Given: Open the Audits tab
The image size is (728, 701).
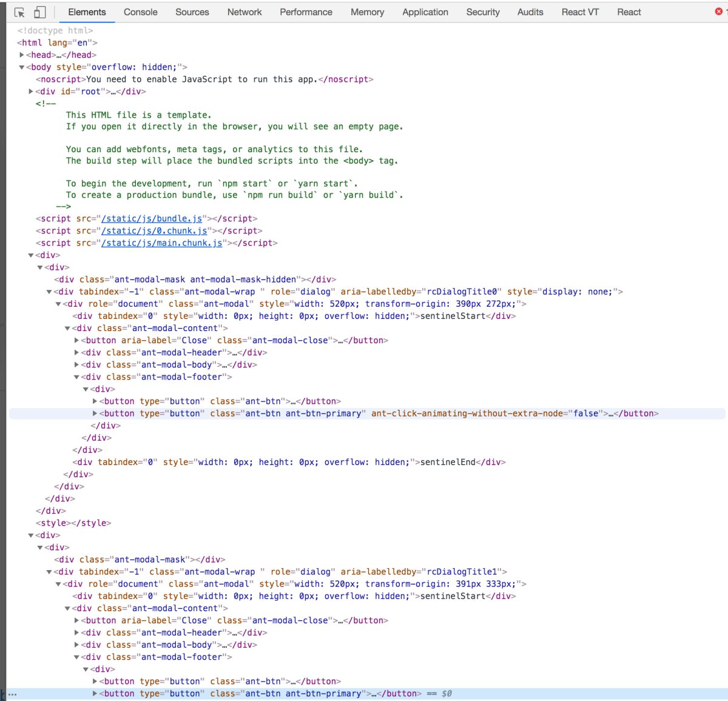Looking at the screenshot, I should click(x=530, y=12).
